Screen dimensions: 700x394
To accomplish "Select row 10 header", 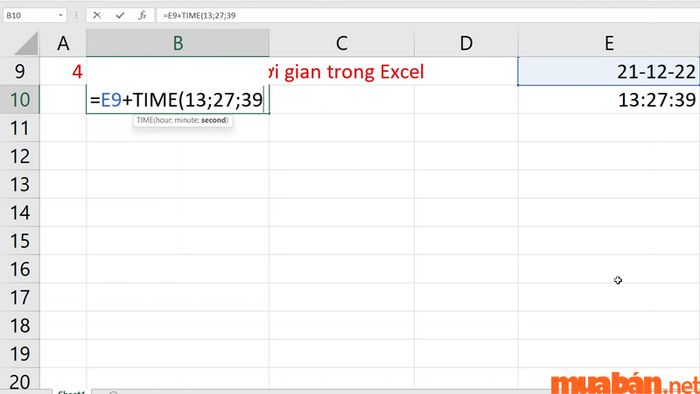I will (x=20, y=100).
